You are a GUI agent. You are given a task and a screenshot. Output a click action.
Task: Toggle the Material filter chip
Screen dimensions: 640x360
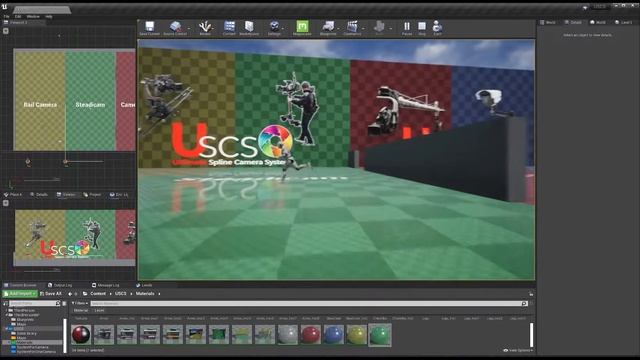81,311
